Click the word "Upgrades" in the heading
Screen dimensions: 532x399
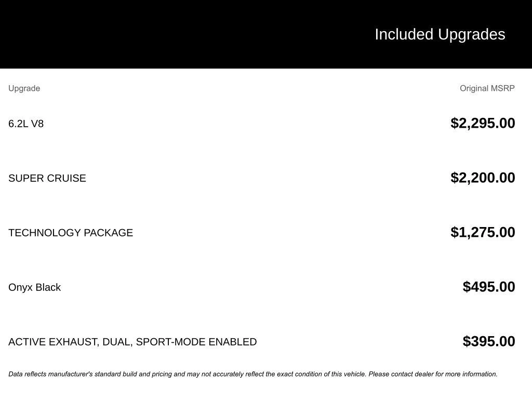[x=471, y=34]
